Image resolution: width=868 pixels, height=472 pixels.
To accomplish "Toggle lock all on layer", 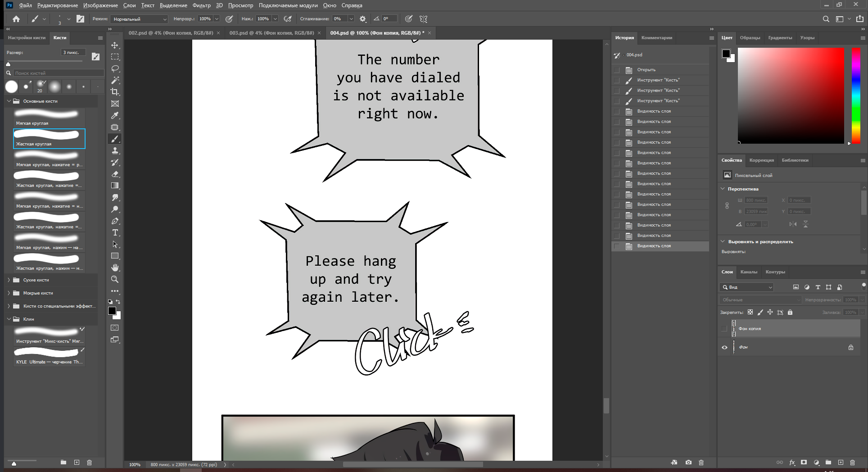I will (790, 312).
